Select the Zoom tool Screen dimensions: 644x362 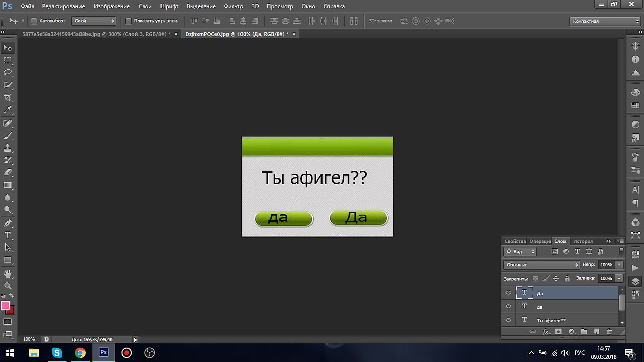coord(8,286)
